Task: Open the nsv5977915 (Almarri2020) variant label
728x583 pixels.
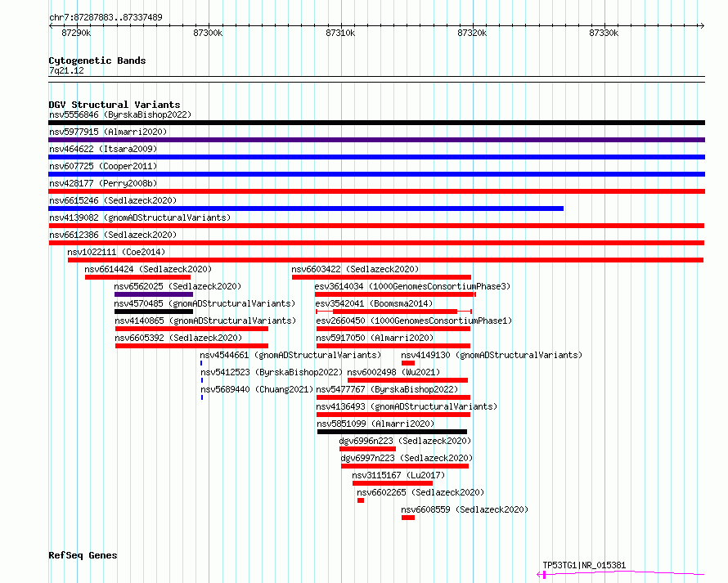Action: click(108, 132)
